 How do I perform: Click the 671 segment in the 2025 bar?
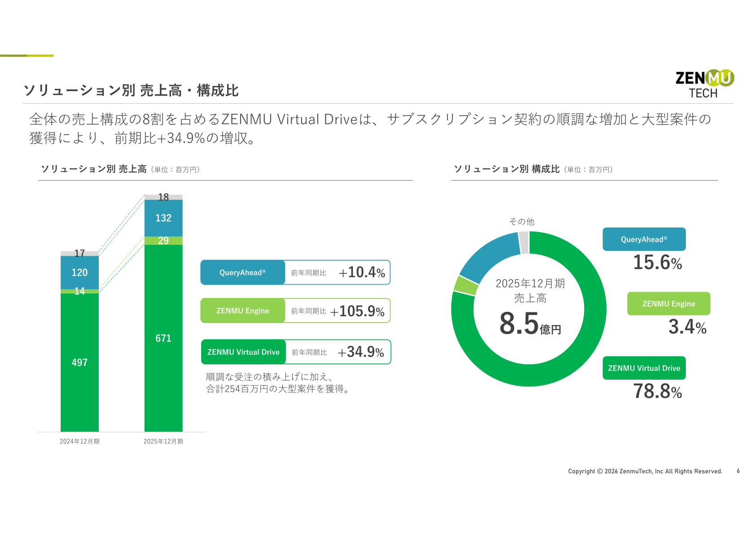(x=163, y=338)
